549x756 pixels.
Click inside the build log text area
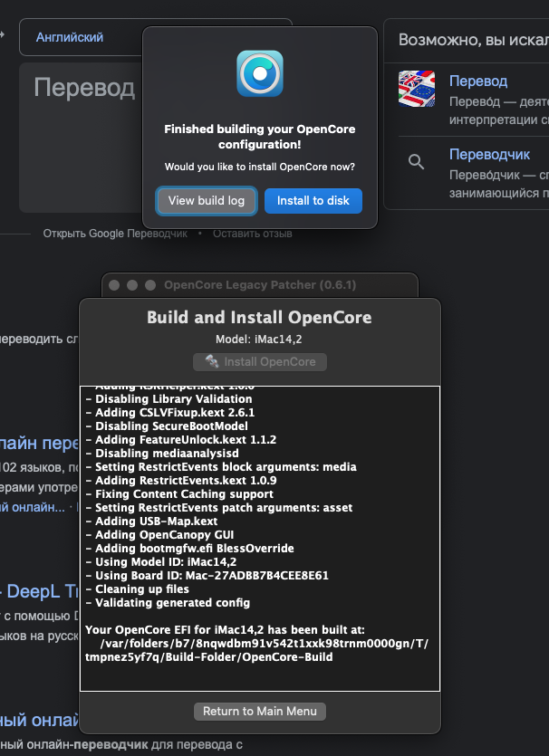(259, 539)
